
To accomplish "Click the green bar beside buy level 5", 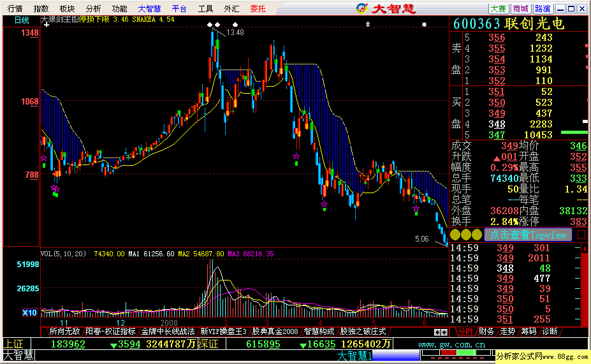I will (x=574, y=132).
